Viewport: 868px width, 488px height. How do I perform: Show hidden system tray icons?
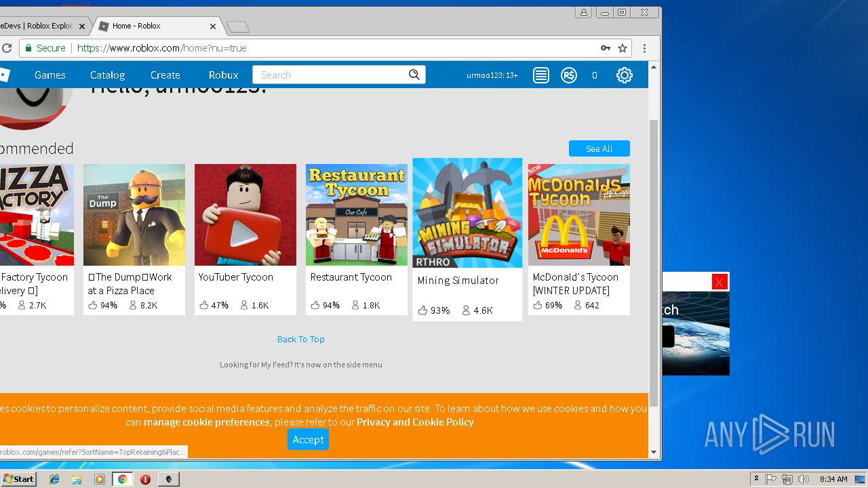click(756, 479)
